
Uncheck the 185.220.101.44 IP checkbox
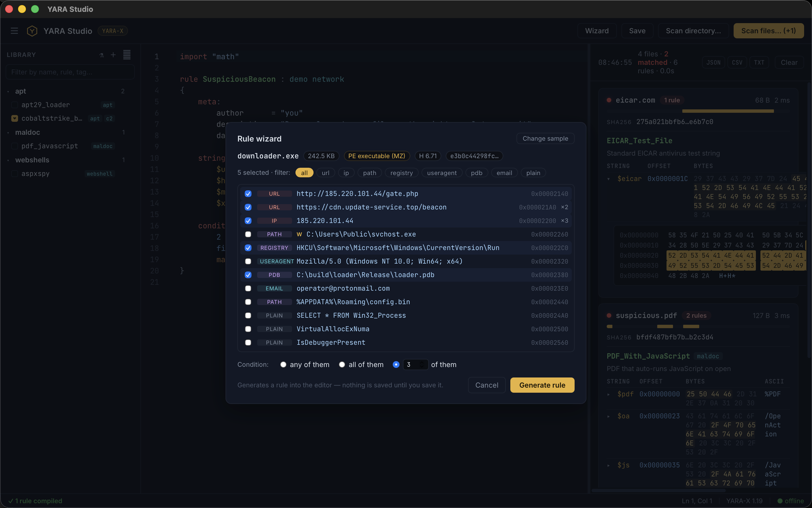coord(248,221)
